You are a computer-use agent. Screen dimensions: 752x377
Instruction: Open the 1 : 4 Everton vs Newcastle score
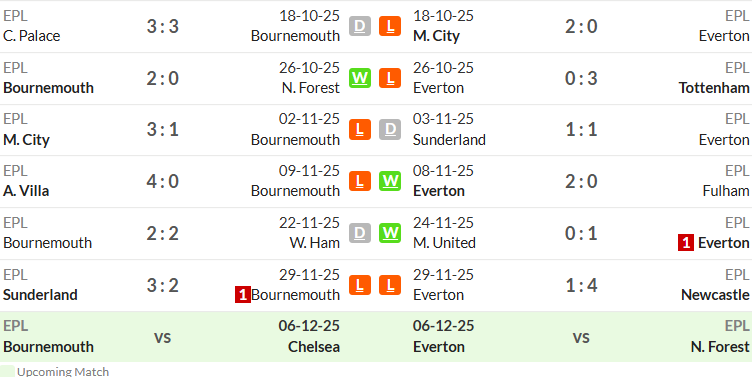click(581, 285)
